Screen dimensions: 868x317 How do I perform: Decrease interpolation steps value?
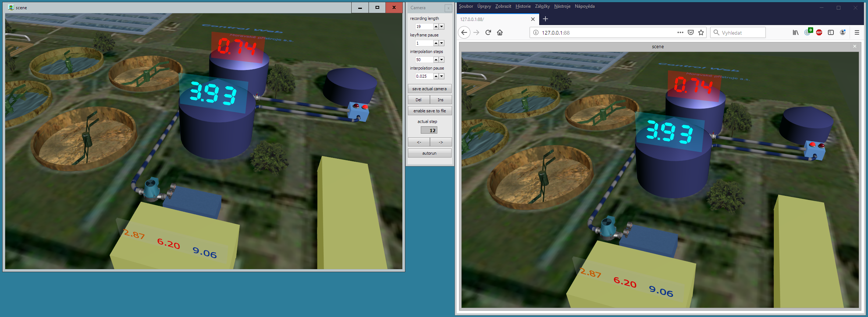tap(442, 60)
